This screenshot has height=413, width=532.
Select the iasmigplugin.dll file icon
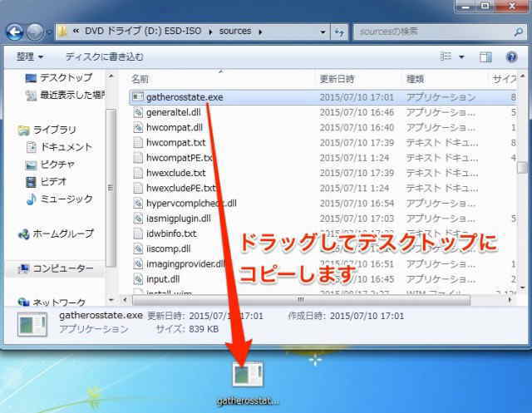point(138,219)
